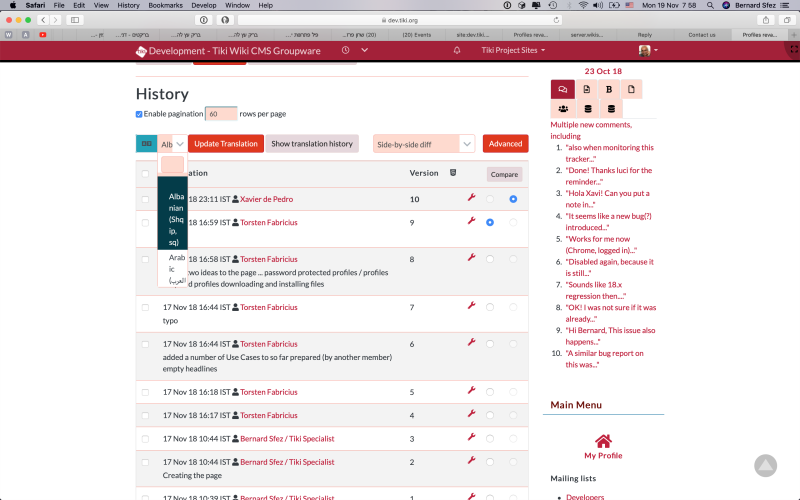Open Xavier de Pedro user link
The width and height of the screenshot is (800, 500).
[266, 199]
